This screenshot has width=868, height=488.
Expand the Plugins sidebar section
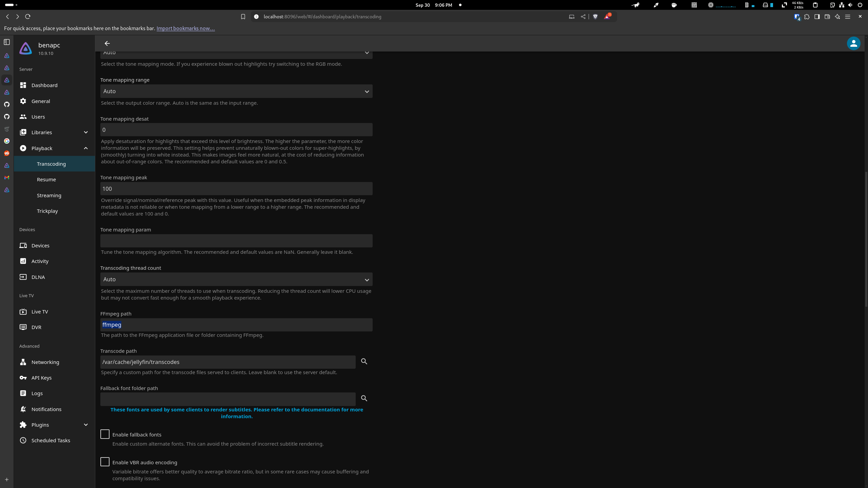tap(86, 425)
